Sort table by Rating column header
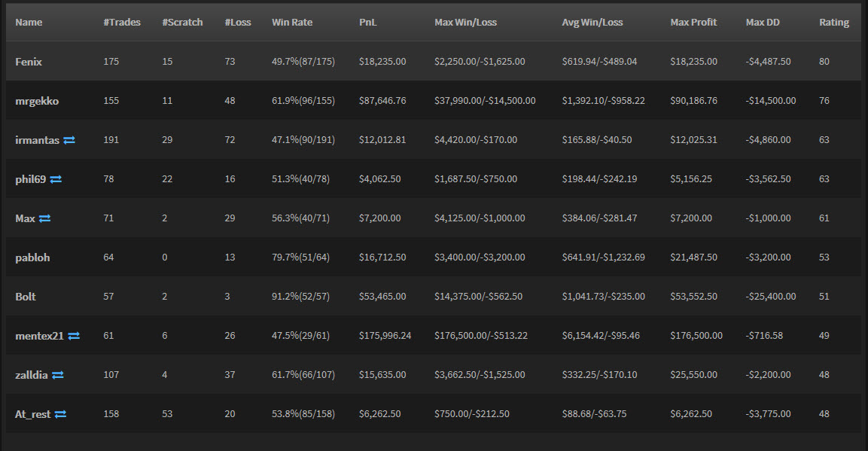Image resolution: width=868 pixels, height=451 pixels. point(833,22)
